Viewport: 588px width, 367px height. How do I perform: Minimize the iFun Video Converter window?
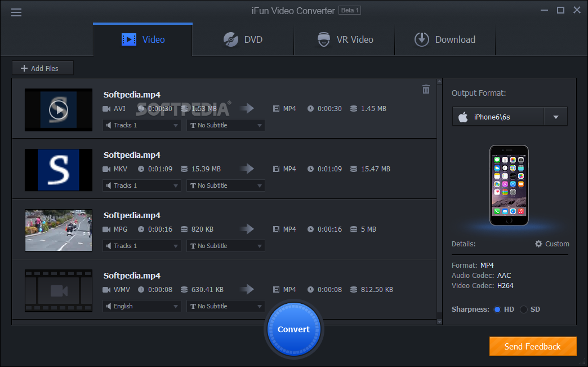pos(545,10)
